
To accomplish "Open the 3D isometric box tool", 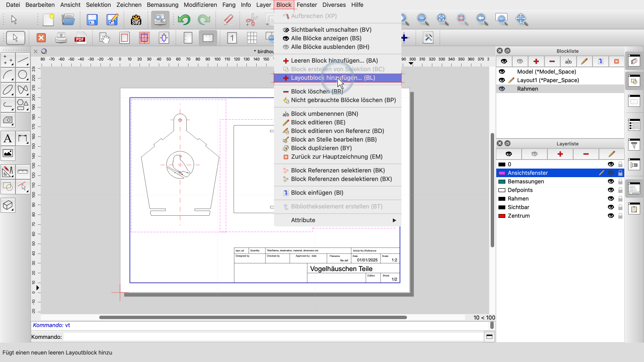I will coord(8,205).
